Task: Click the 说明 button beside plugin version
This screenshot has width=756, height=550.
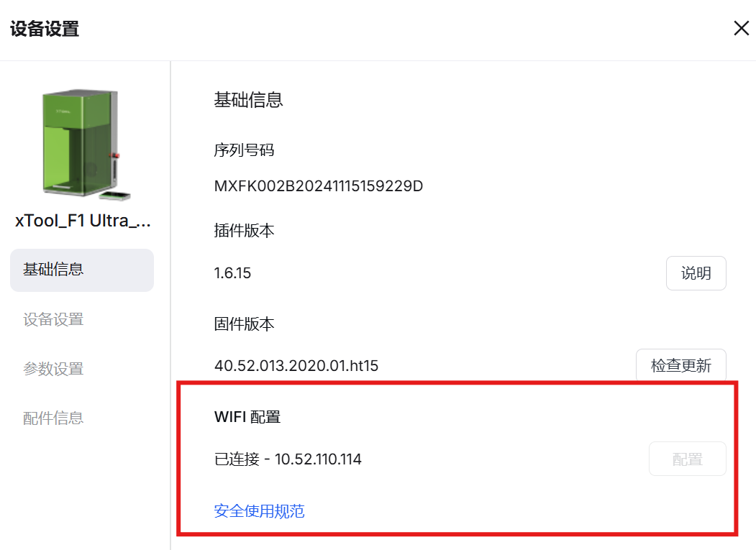Action: coord(696,273)
